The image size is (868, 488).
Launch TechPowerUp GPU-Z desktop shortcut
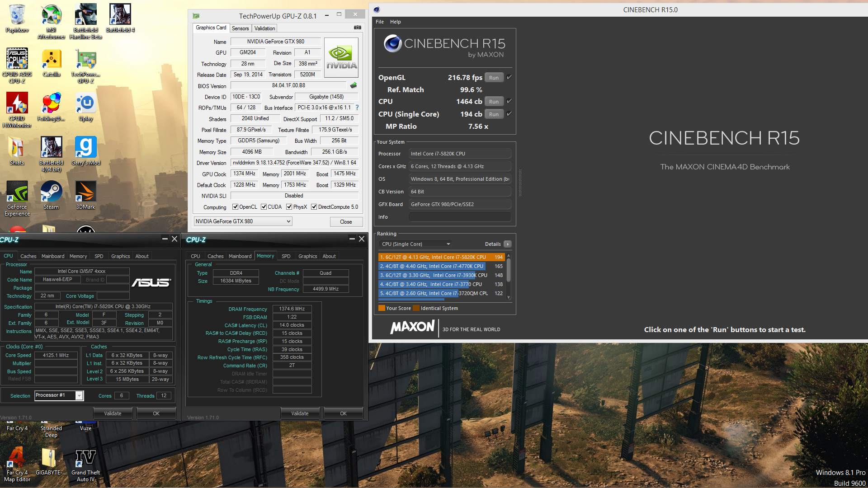[x=85, y=66]
